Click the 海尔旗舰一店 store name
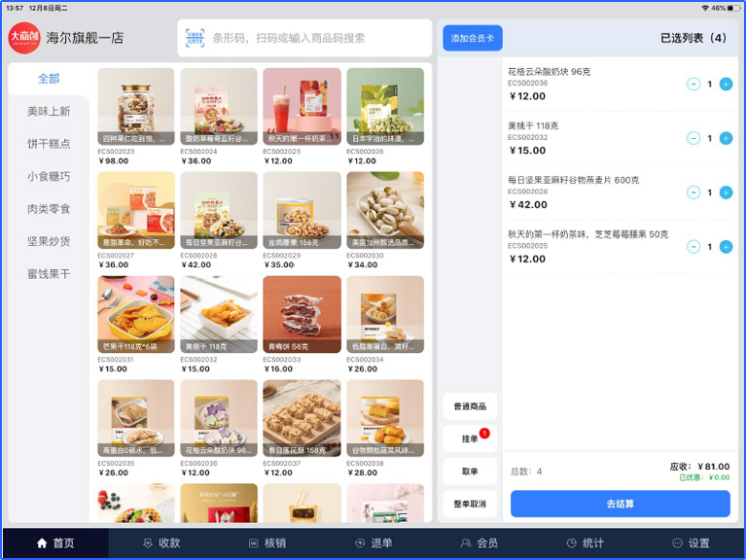Screen dimensions: 746x560 pos(86,38)
